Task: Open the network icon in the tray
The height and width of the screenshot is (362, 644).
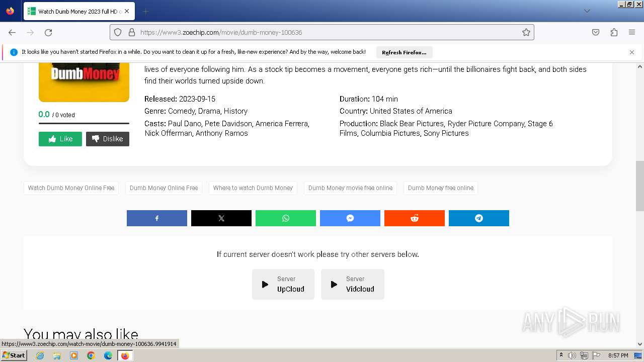Action: 584,355
